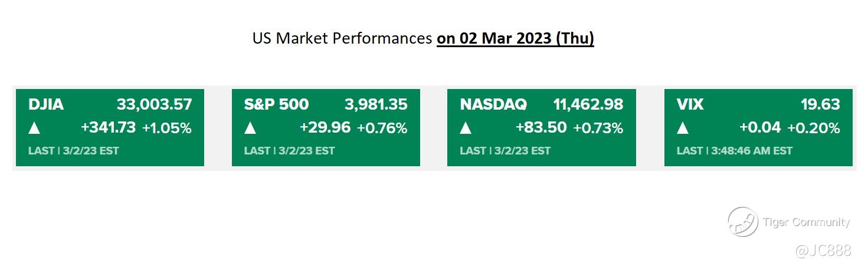
Task: Open the NASDAQ index label
Action: pos(493,105)
